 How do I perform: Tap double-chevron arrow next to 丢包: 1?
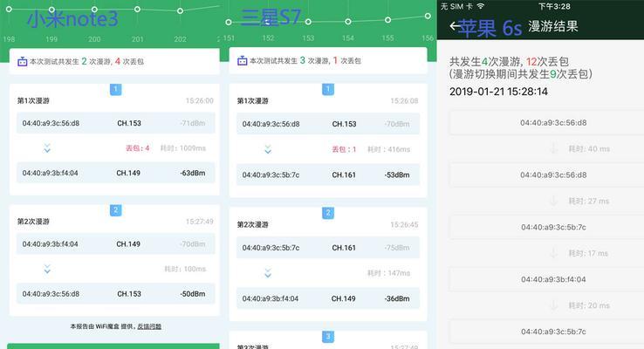[x=268, y=149]
